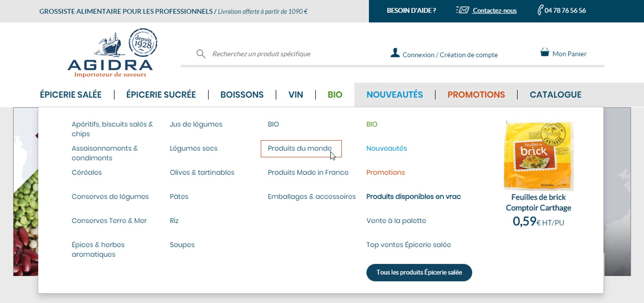Expand the Boissons menu
The height and width of the screenshot is (303, 644).
tap(242, 95)
